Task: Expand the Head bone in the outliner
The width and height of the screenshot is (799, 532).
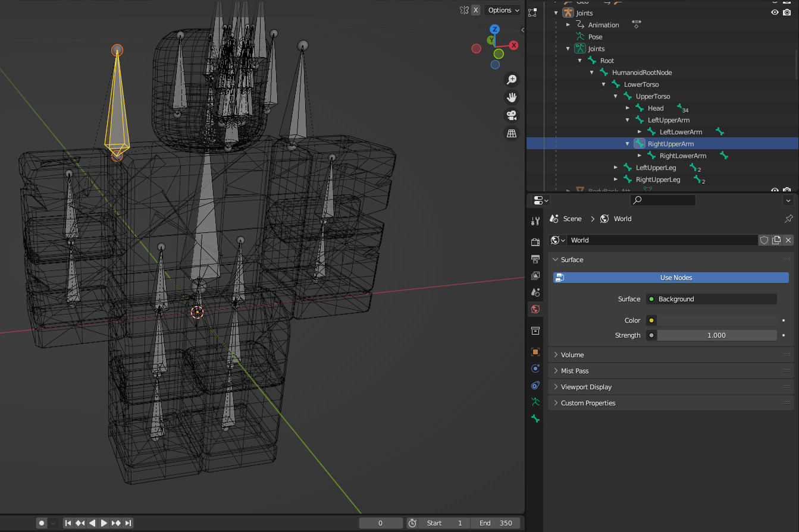Action: click(x=627, y=108)
